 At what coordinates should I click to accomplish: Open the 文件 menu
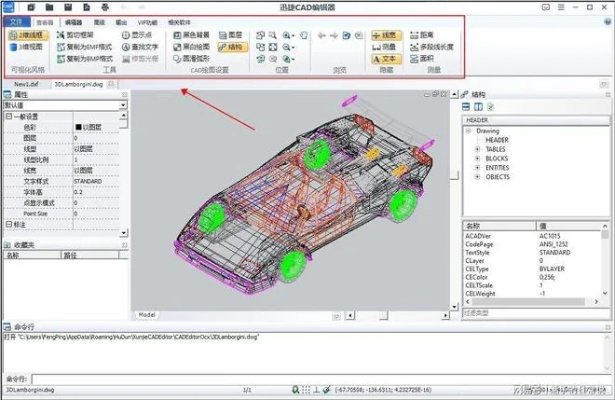coord(16,22)
